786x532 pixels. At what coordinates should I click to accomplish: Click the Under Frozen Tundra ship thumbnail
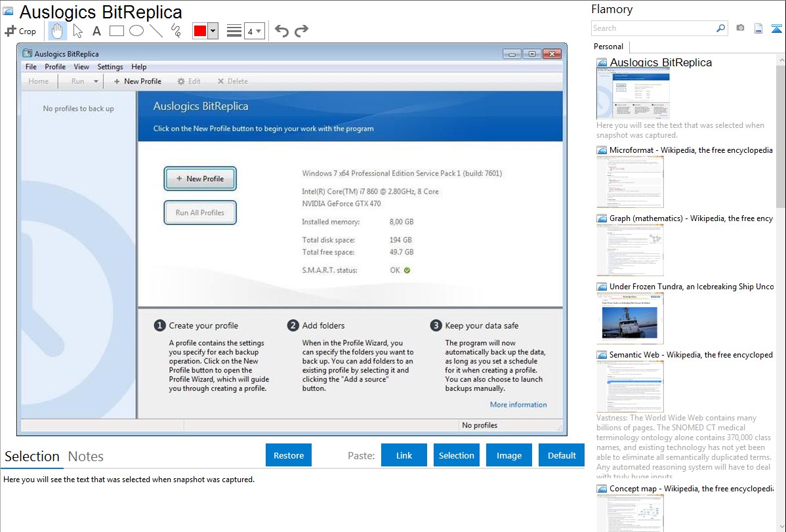click(x=630, y=318)
